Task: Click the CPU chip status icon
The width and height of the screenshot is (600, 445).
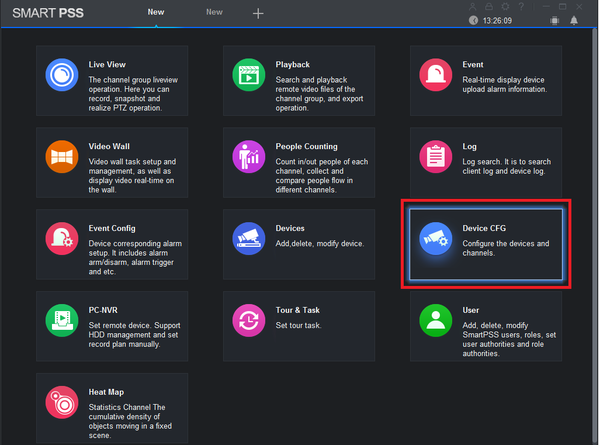Action: pyautogui.click(x=554, y=20)
